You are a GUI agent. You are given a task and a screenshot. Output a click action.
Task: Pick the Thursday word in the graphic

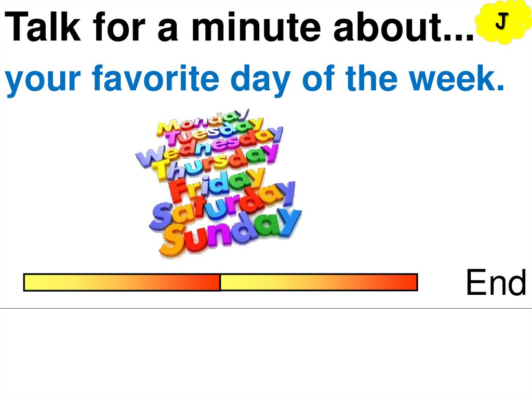pos(214,162)
